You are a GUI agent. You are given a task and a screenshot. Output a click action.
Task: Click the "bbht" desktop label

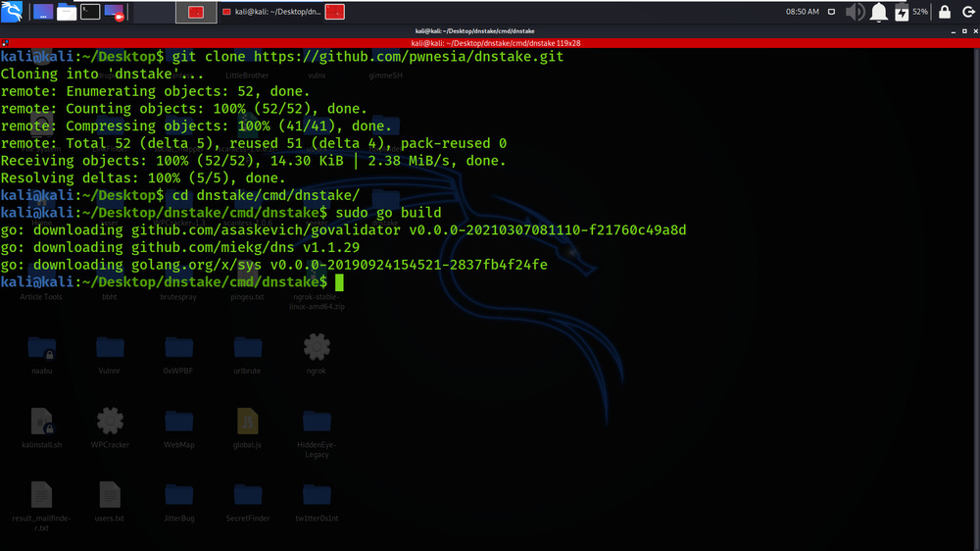coord(110,297)
